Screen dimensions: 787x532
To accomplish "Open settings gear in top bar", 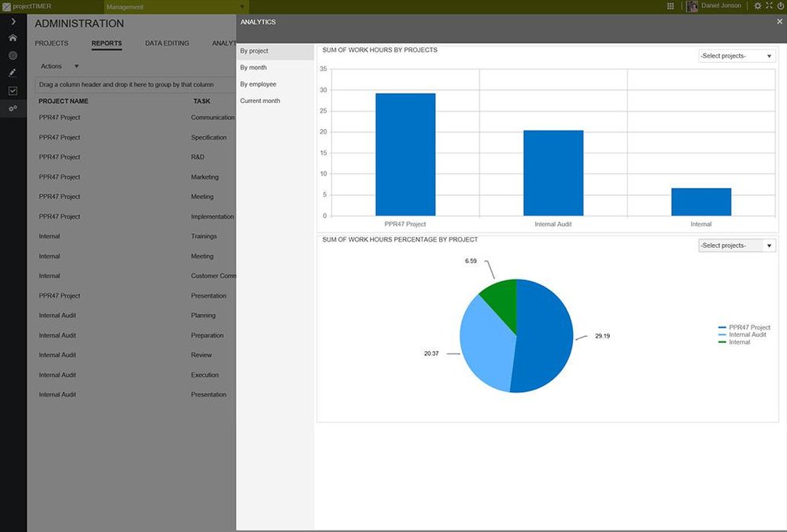I will [758, 6].
